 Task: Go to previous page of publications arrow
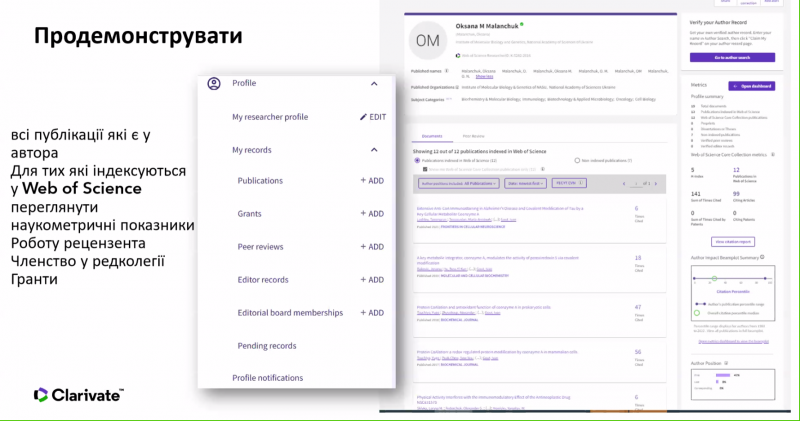click(x=623, y=184)
